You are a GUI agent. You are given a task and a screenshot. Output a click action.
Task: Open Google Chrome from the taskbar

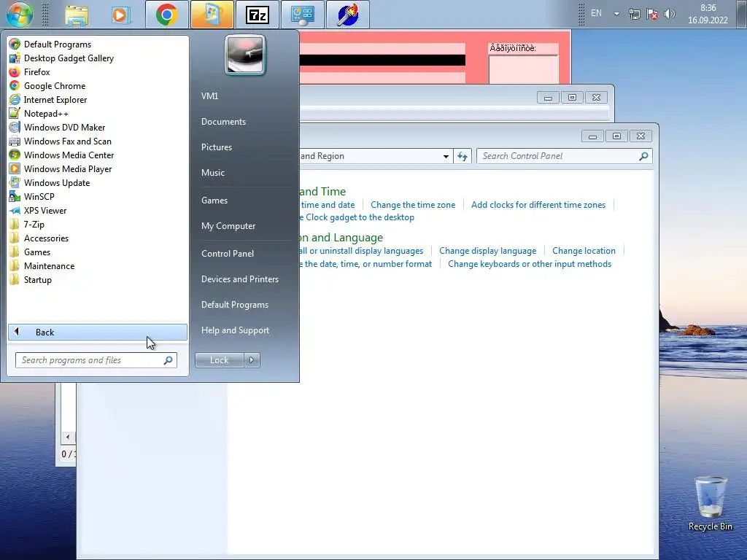pos(167,15)
